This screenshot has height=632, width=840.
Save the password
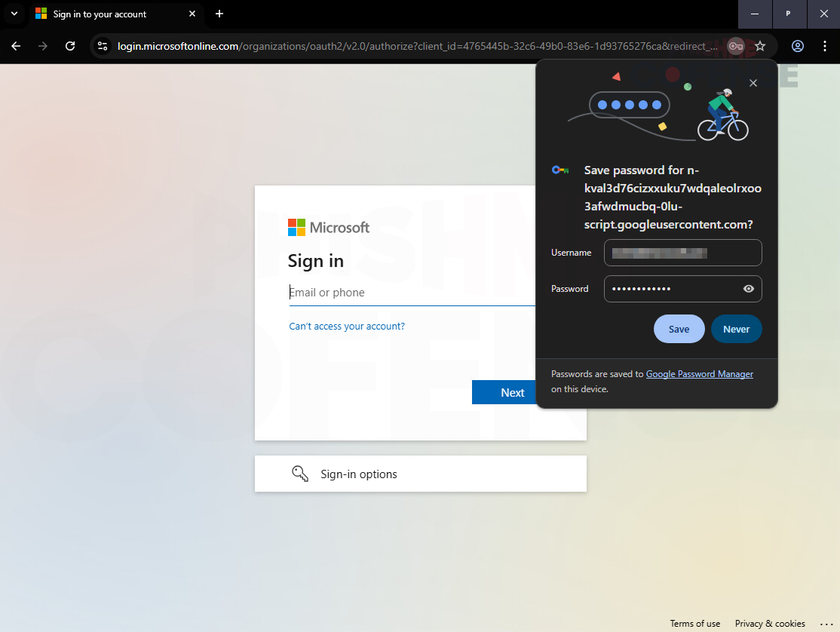(x=679, y=329)
